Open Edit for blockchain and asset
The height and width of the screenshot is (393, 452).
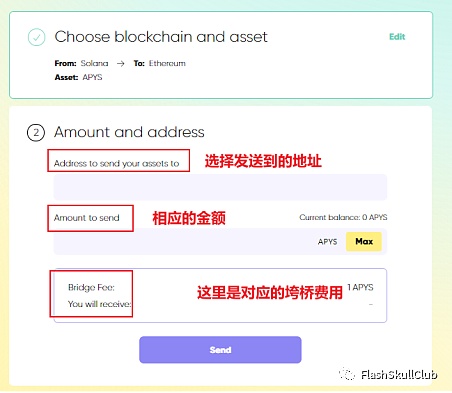coord(397,37)
